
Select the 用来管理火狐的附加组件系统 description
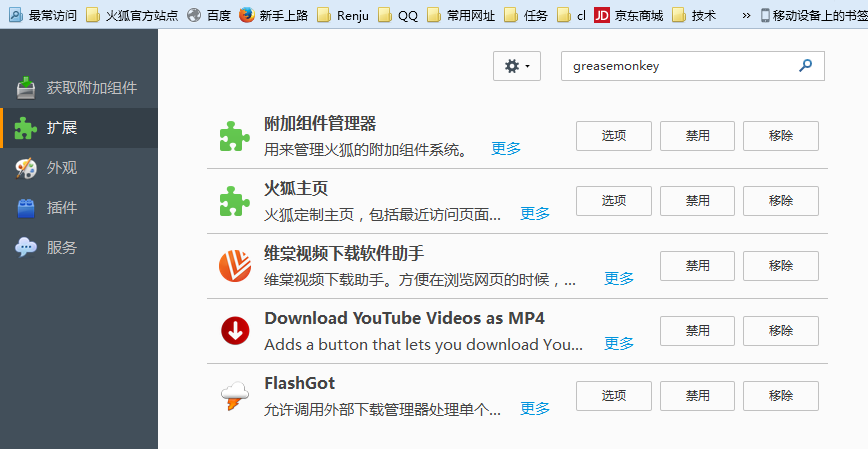pos(366,149)
